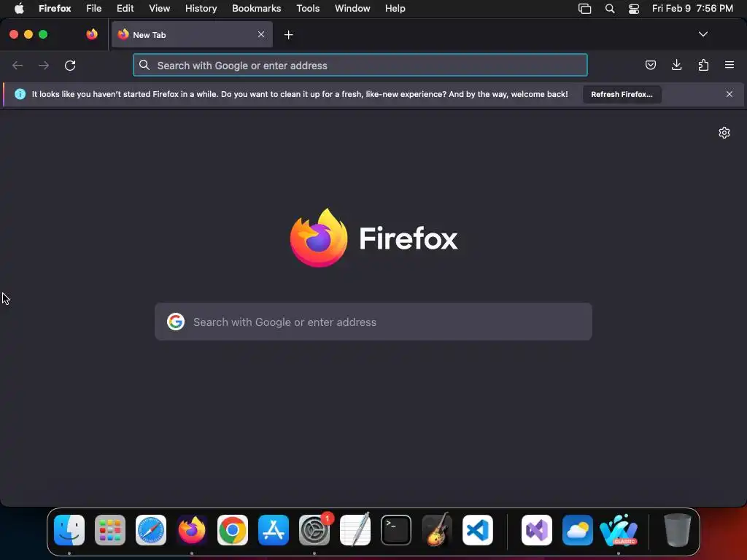Launch Google Chrome from the Dock
Image resolution: width=747 pixels, height=560 pixels.
(233, 530)
